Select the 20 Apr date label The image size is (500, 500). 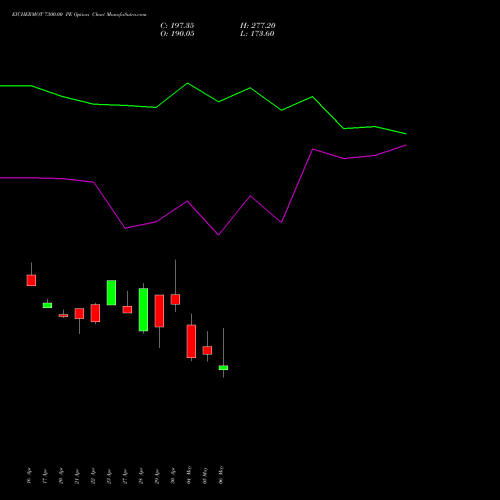[x=61, y=475]
